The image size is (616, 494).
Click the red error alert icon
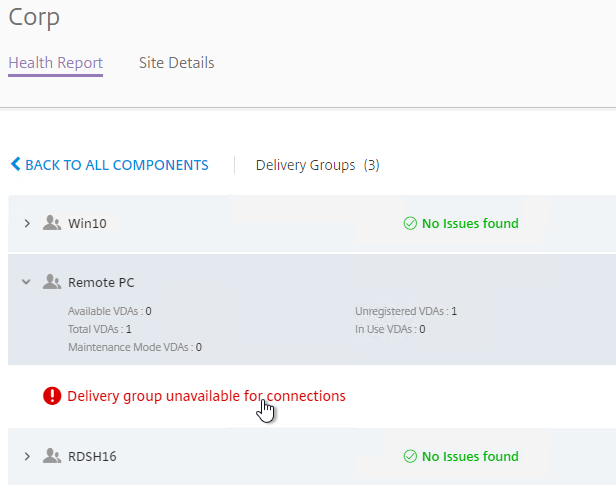[52, 396]
